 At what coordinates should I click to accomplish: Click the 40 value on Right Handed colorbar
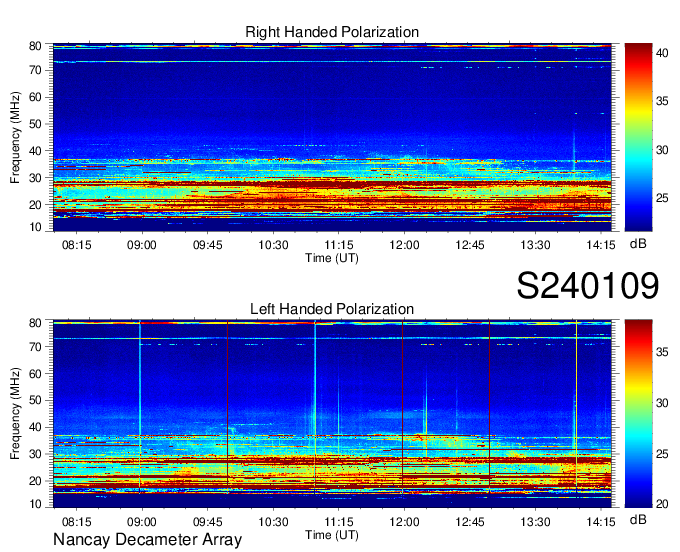pyautogui.click(x=662, y=53)
